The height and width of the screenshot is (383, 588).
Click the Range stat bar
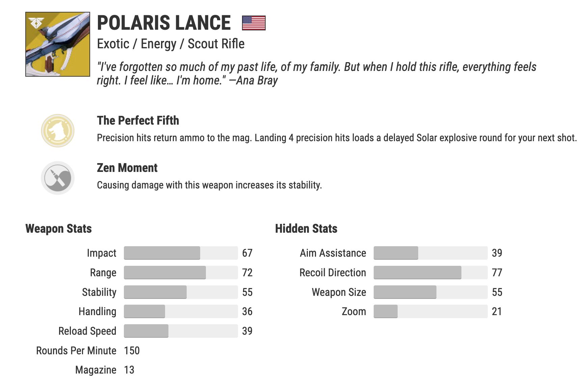(181, 273)
